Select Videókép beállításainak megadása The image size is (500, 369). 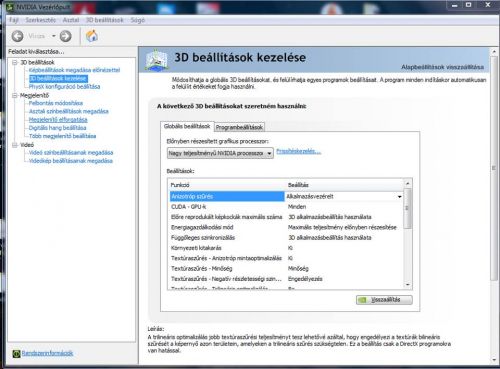[71, 161]
